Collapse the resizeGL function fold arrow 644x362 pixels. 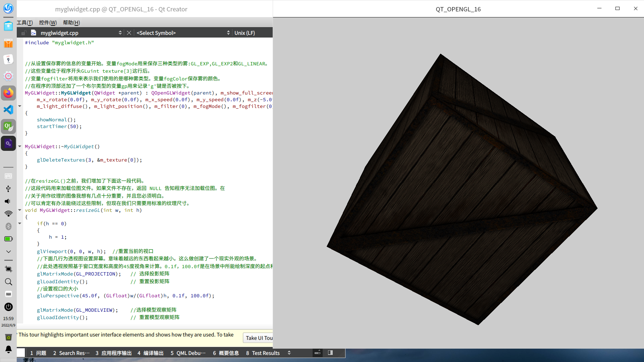pyautogui.click(x=20, y=210)
